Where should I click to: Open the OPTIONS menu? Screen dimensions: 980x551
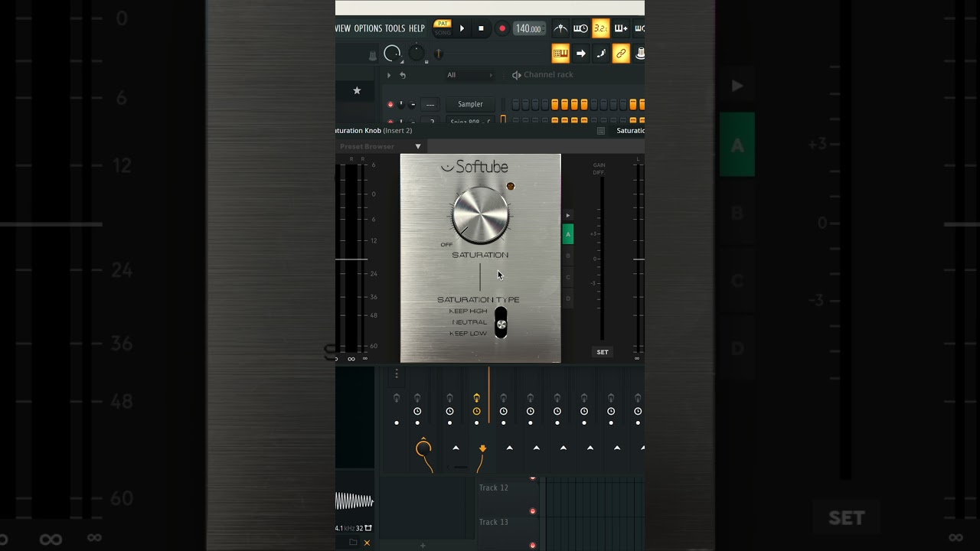click(368, 28)
